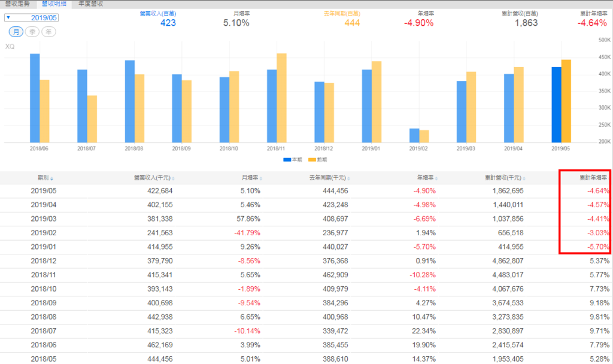Click revenue value 462,169
This screenshot has width=613, height=364.
(x=160, y=345)
